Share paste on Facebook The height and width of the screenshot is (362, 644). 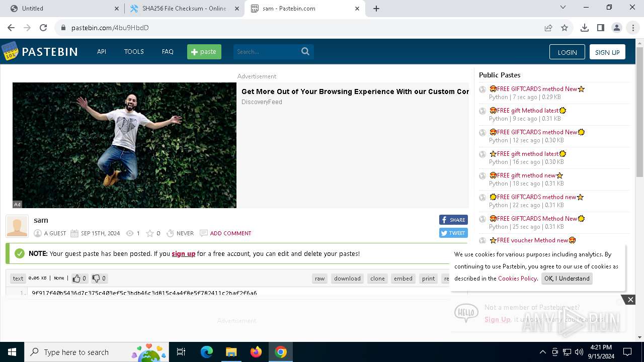pos(453,220)
